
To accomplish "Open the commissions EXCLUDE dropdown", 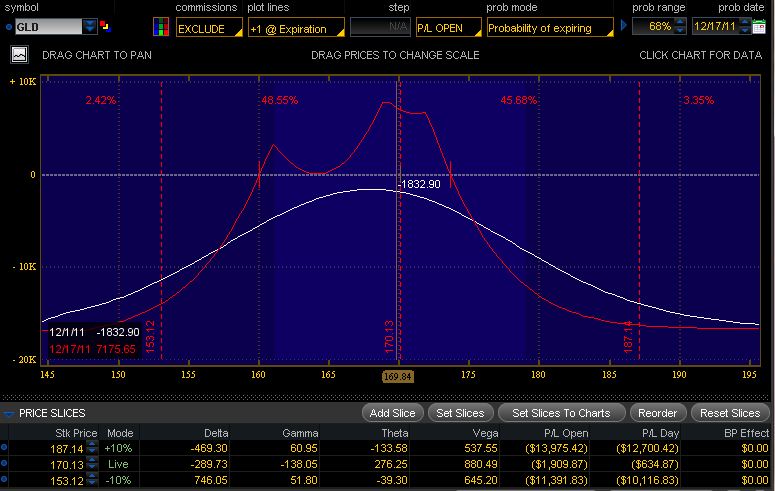I will click(209, 28).
